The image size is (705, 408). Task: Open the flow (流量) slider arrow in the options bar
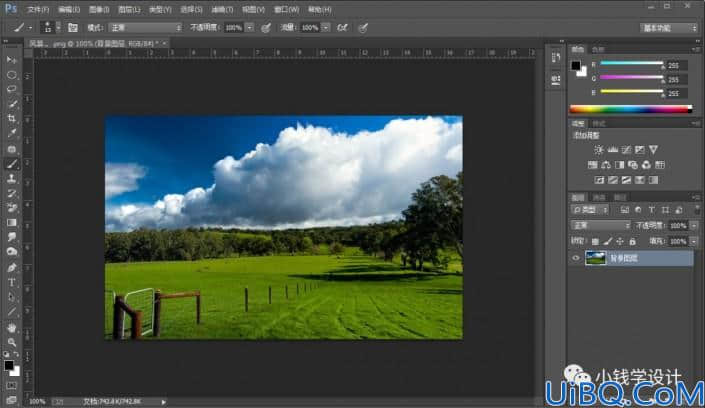[x=326, y=28]
